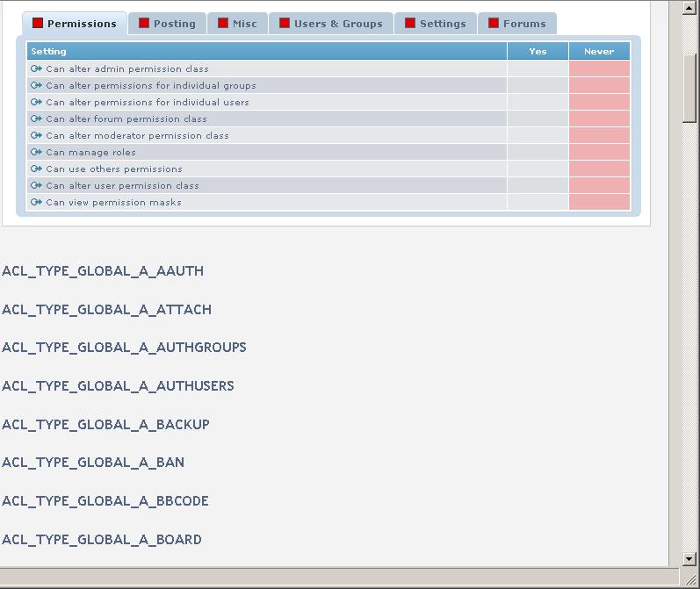
Task: Select the ACL_TYPE_GLOBAL_A_AAUTH heading
Action: click(103, 271)
